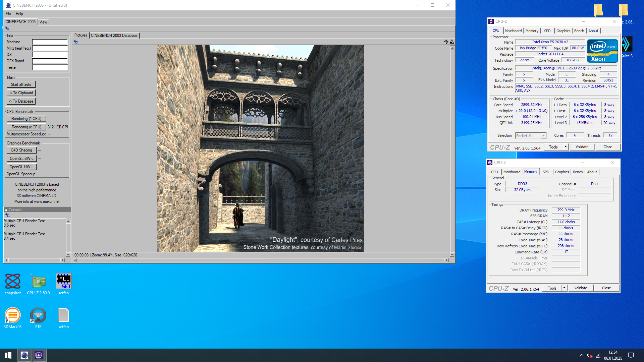Select CINEBENCH taskbar icon

[x=24, y=355]
